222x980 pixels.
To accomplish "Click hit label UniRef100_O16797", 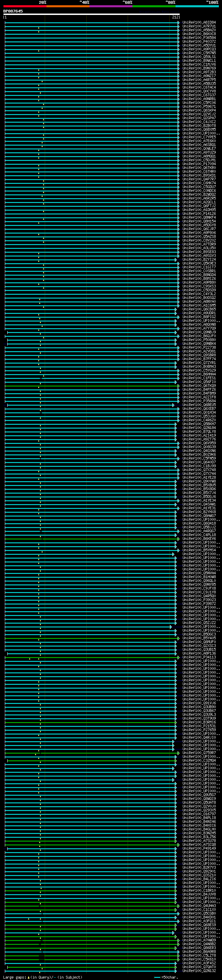I will (199, 814).
